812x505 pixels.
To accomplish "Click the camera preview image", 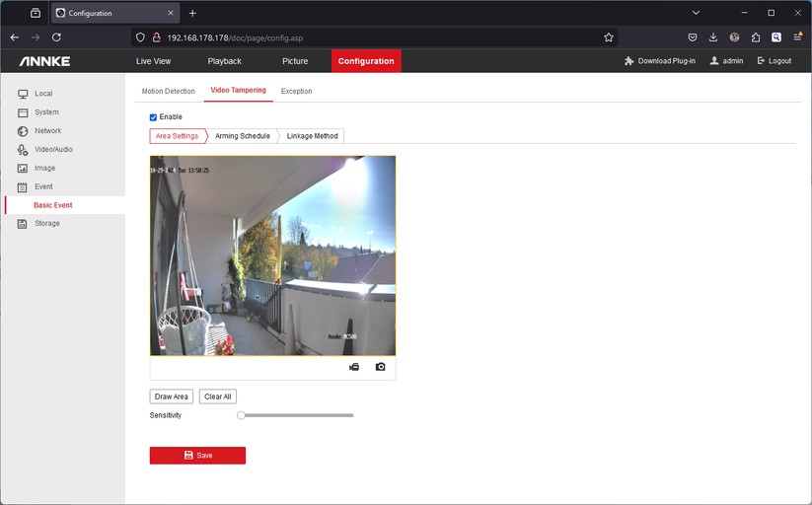I will coord(273,255).
